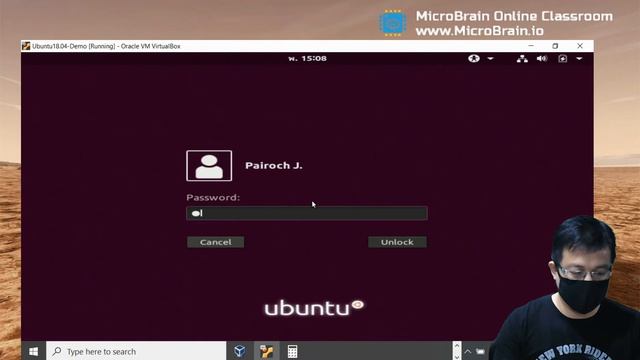The width and height of the screenshot is (640, 360).
Task: Open the Calculator from the taskbar
Action: [292, 351]
